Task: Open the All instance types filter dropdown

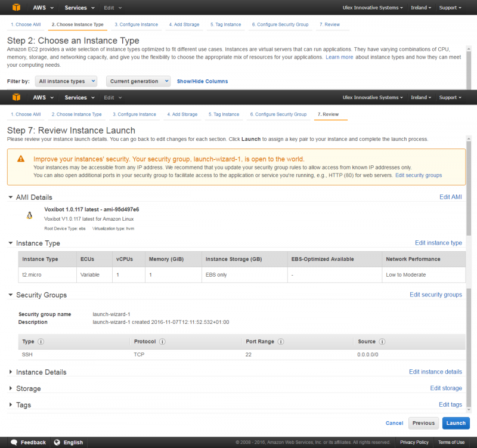Action: [x=66, y=81]
